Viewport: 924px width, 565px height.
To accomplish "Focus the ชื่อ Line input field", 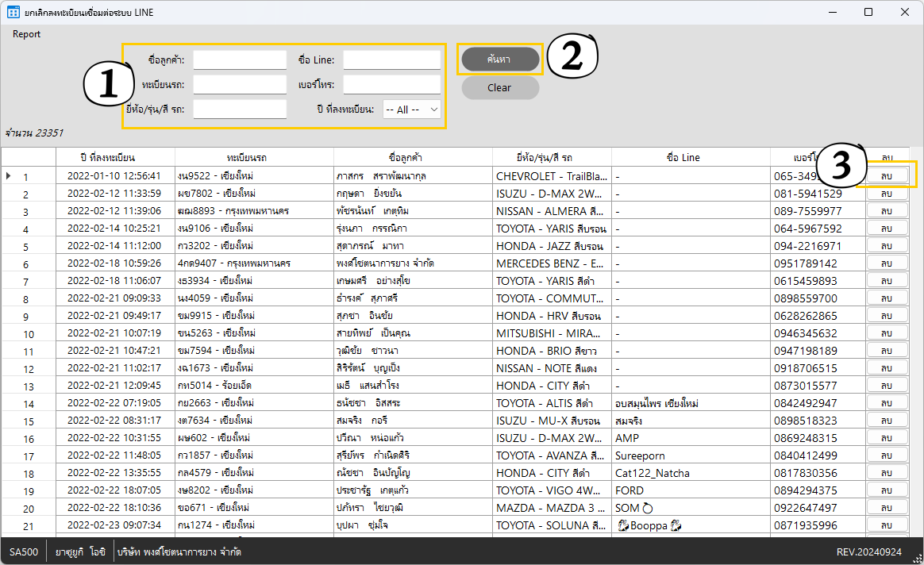I will tap(392, 60).
